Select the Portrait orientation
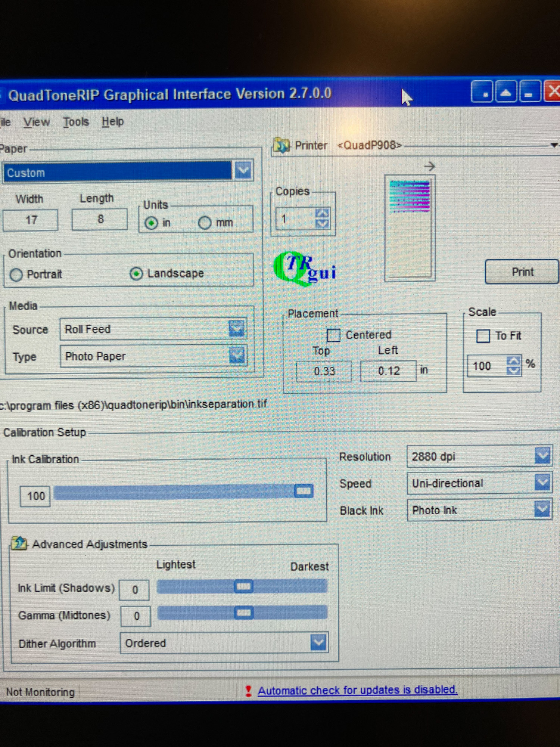 tap(16, 275)
